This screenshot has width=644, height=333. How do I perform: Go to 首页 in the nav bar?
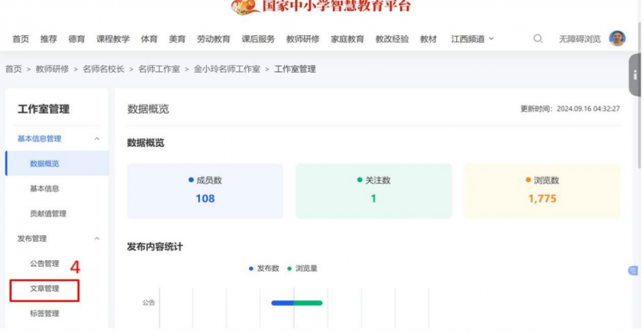pyautogui.click(x=21, y=39)
